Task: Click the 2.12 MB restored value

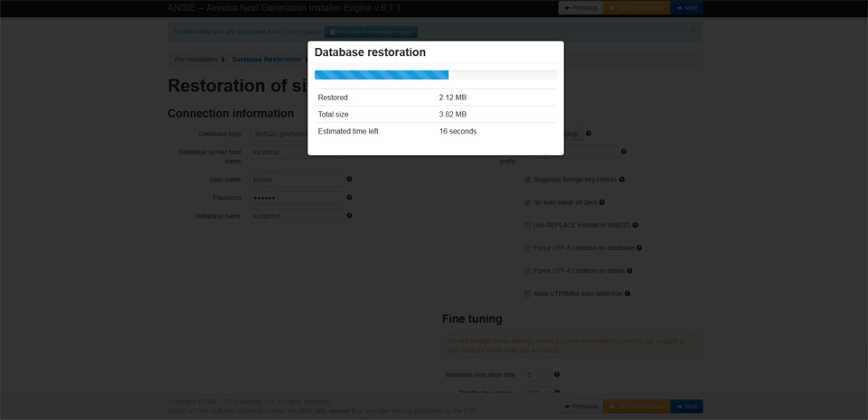Action: coord(453,98)
